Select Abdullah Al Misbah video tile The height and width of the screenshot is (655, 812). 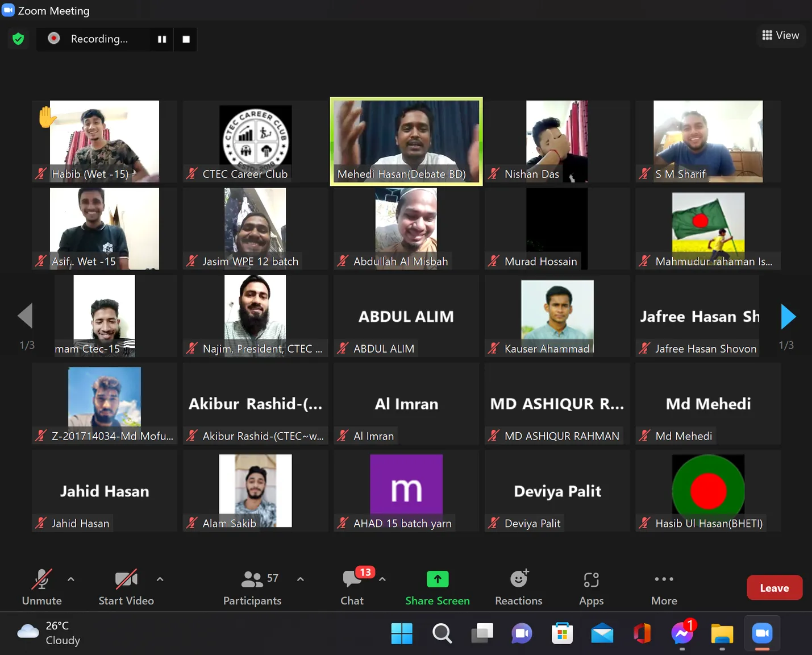pyautogui.click(x=406, y=229)
